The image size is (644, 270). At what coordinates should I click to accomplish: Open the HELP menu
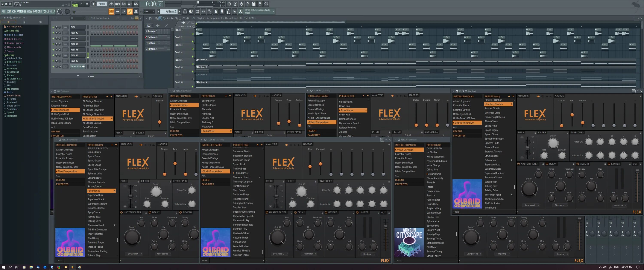click(x=52, y=12)
